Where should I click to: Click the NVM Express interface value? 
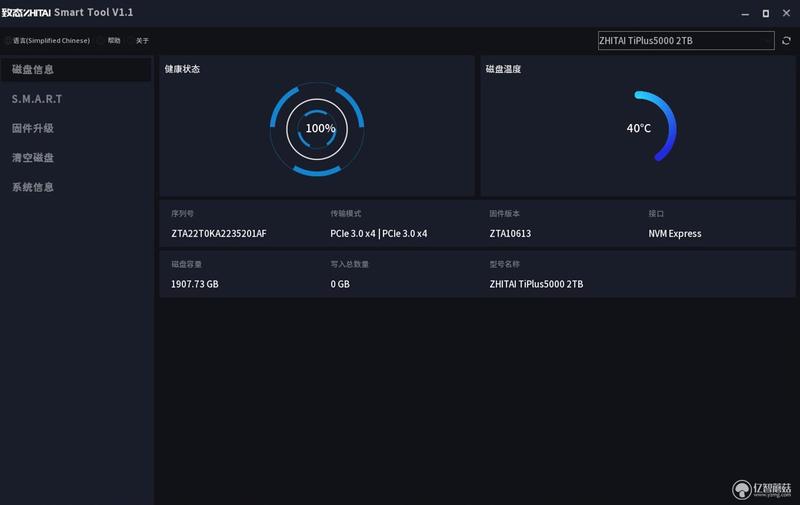click(x=674, y=234)
